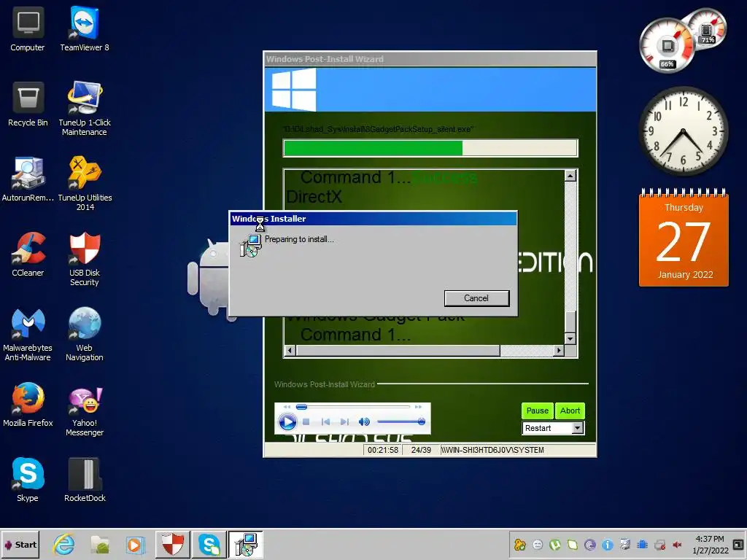Image resolution: width=747 pixels, height=560 pixels.
Task: Click the Yahoo Messenger face tray icon
Action: [538, 544]
